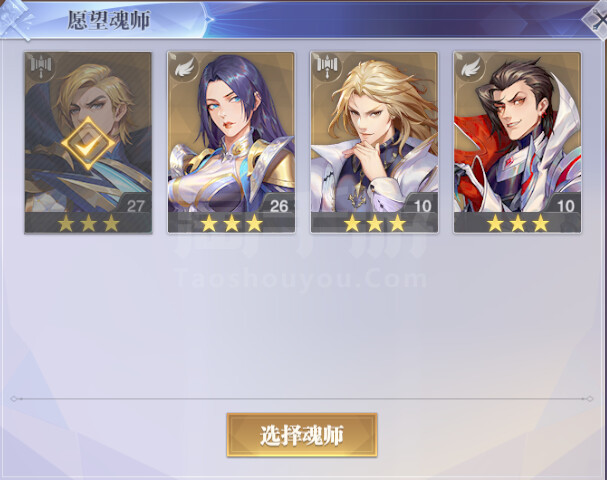This screenshot has height=480, width=607.
Task: Click the hammer icon beside 愿望魂师 title
Action: click(x=16, y=19)
